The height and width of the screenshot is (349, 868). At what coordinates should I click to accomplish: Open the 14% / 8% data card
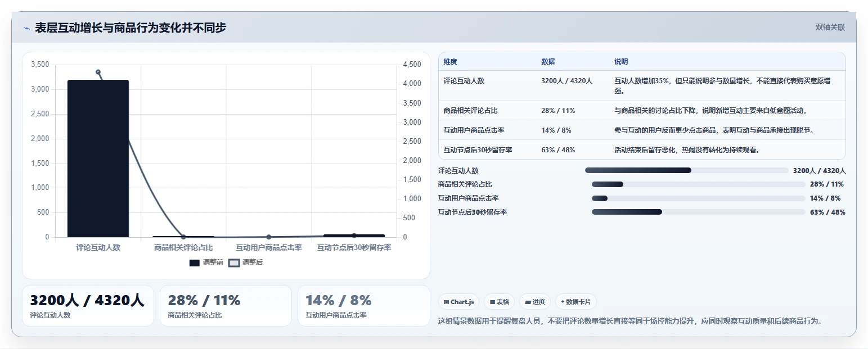point(364,306)
